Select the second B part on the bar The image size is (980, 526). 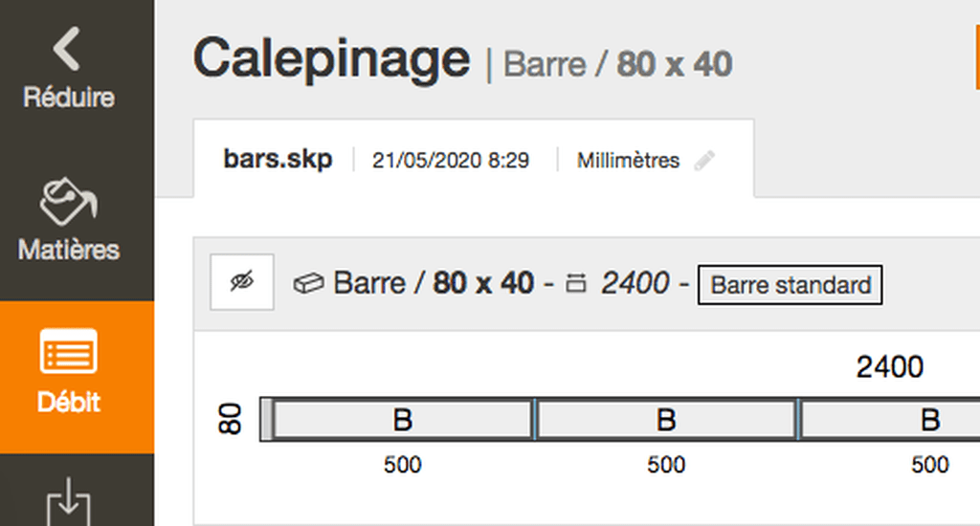click(666, 419)
